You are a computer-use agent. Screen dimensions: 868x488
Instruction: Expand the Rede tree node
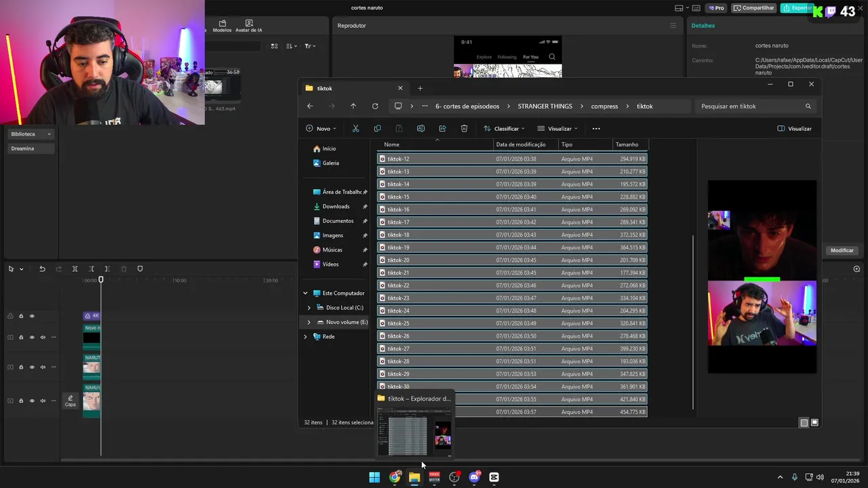(x=305, y=336)
